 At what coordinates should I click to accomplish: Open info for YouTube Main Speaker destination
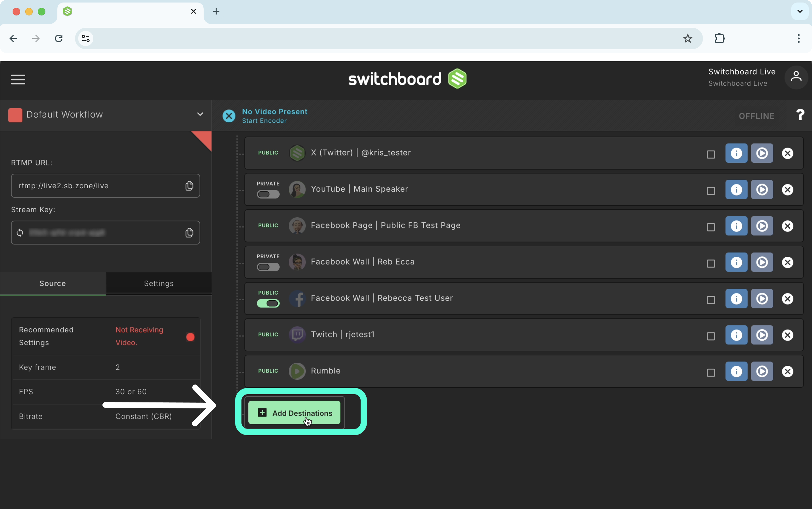[736, 190]
